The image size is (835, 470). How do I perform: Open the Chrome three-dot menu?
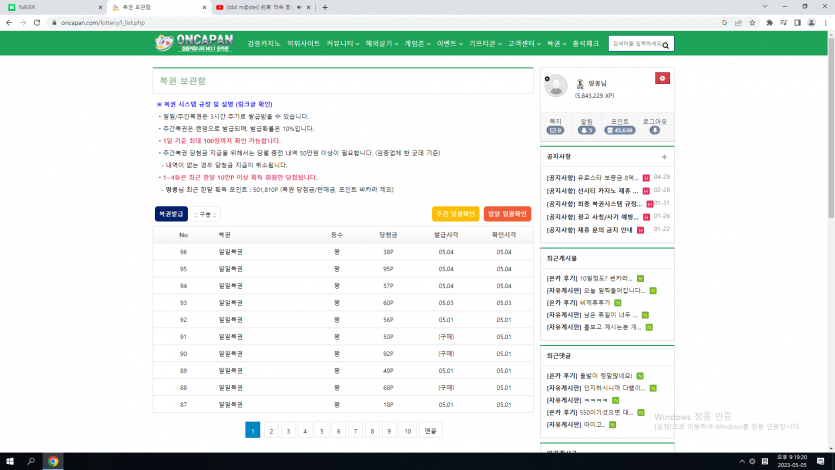coord(825,23)
